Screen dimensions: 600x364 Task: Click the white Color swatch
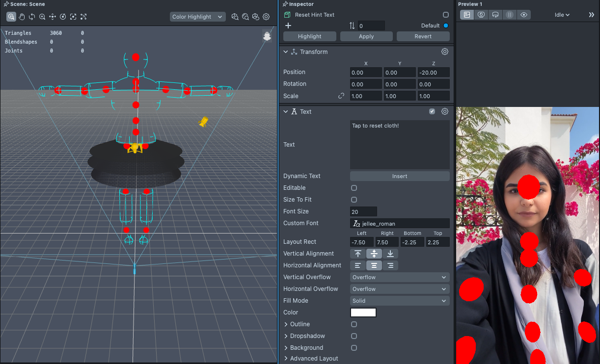[363, 312]
